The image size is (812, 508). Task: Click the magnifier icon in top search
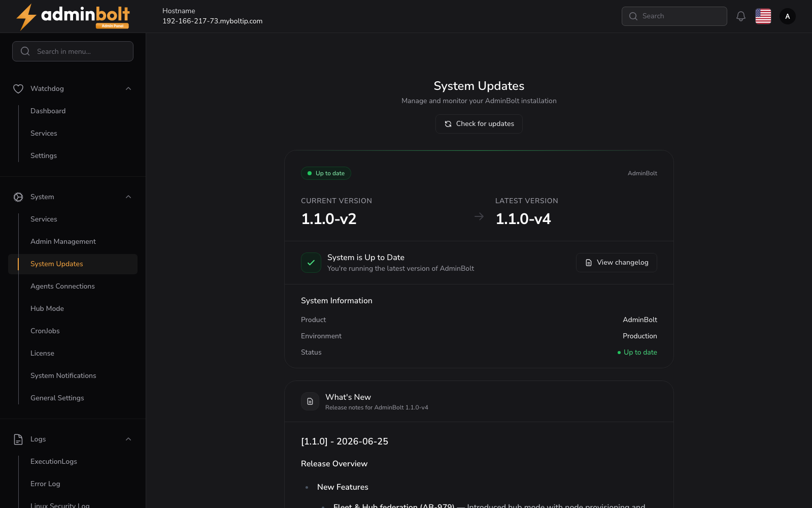pyautogui.click(x=633, y=16)
